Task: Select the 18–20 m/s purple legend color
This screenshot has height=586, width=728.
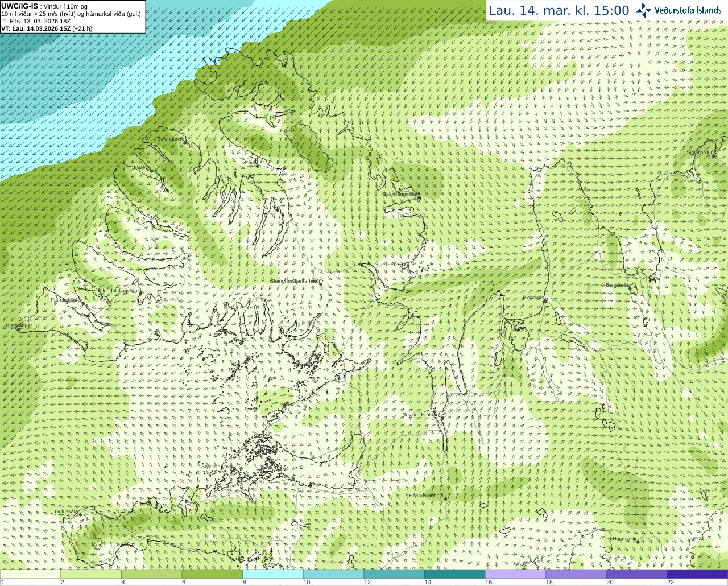Action: [576, 574]
